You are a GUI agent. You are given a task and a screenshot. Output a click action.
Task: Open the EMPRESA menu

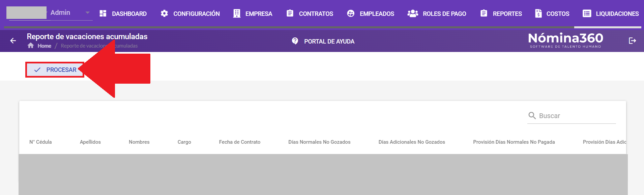[259, 14]
